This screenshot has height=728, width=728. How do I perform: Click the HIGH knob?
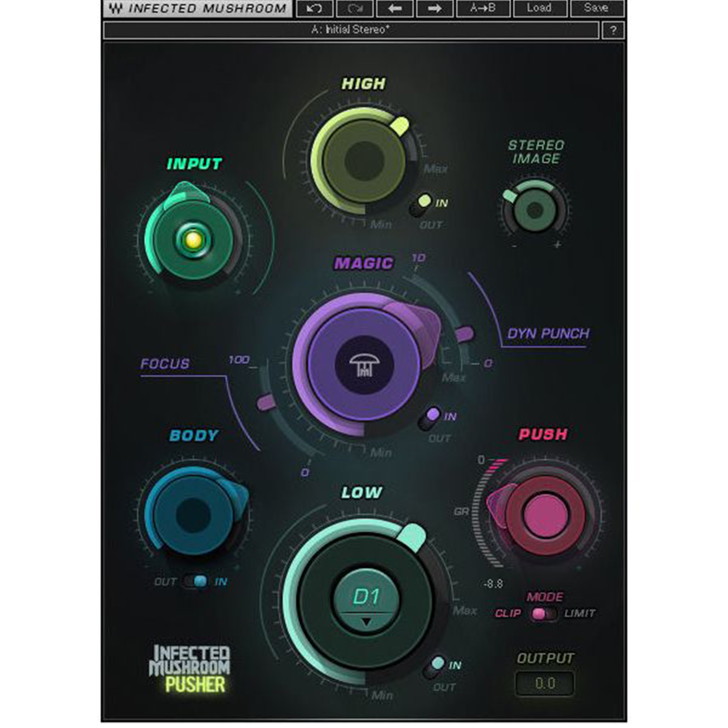click(364, 161)
